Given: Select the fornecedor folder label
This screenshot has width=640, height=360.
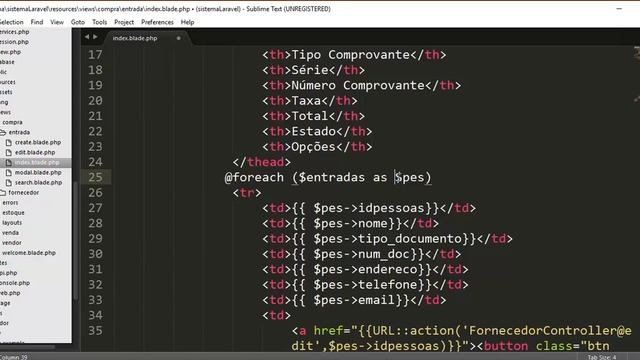Looking at the screenshot, I should (x=23, y=193).
